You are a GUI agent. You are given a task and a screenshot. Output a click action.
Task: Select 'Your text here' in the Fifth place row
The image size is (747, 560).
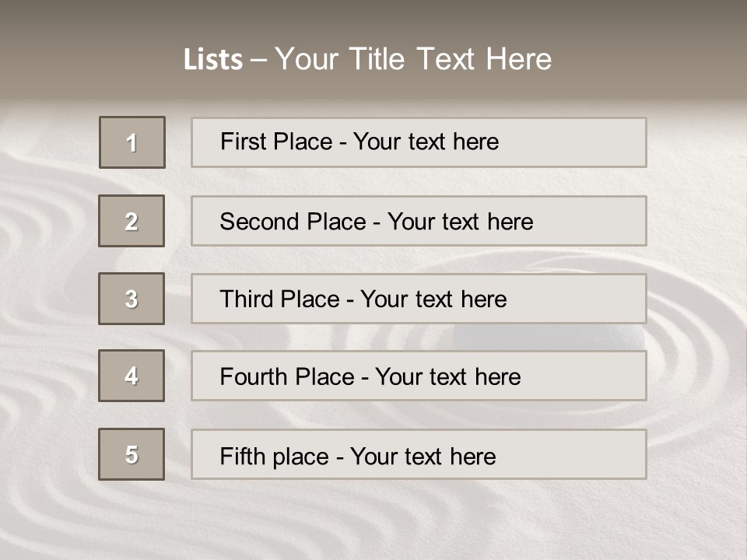coord(423,456)
